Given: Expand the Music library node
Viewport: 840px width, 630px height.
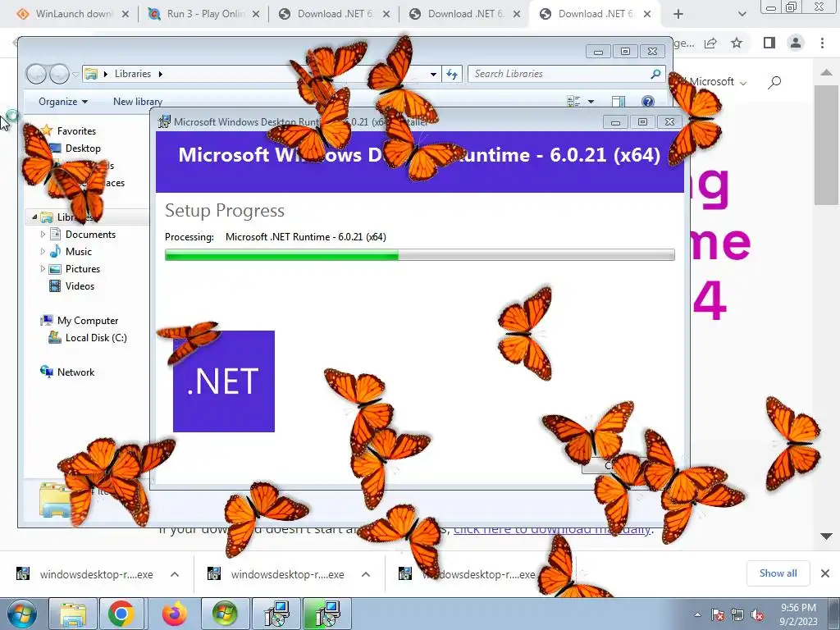Looking at the screenshot, I should point(43,251).
